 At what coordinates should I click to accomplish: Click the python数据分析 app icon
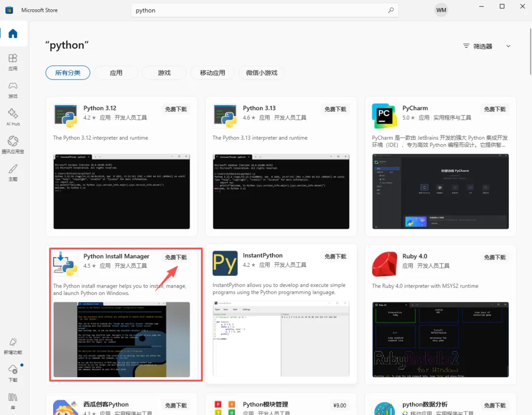tap(385, 408)
